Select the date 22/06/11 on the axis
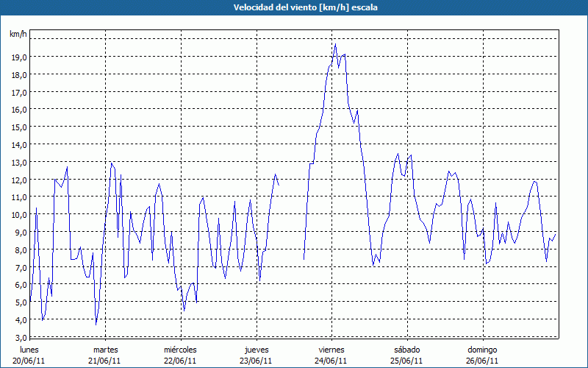The width and height of the screenshot is (588, 368). click(x=180, y=361)
